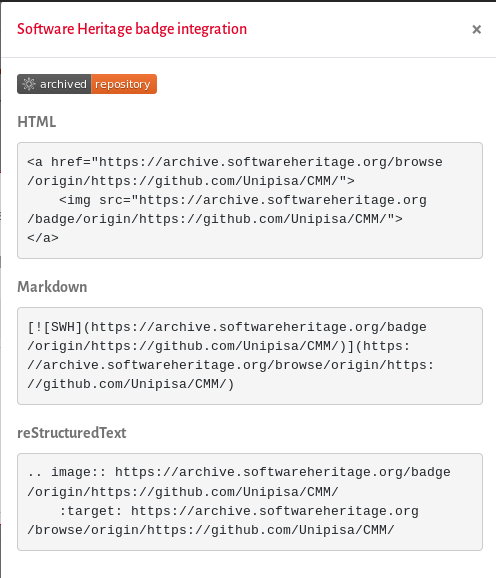
Task: Click the Software Heritage logo in badge
Action: 29,84
